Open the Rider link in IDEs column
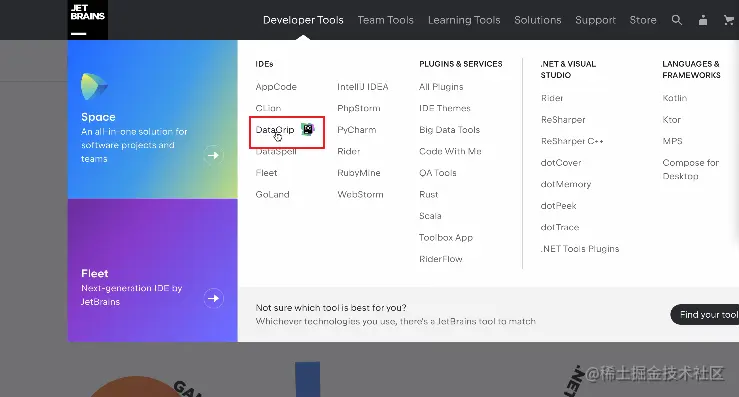The image size is (739, 397). tap(349, 151)
